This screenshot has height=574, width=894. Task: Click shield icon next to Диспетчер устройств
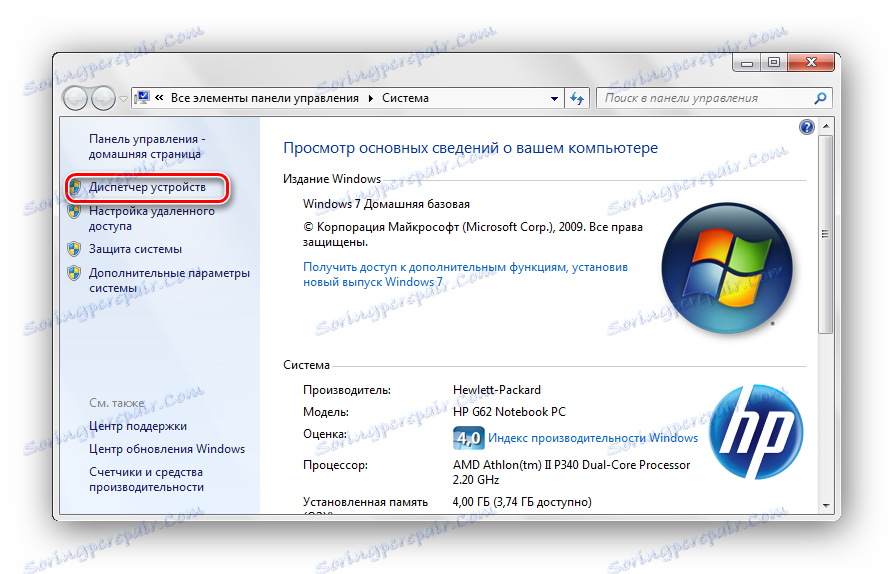(74, 187)
